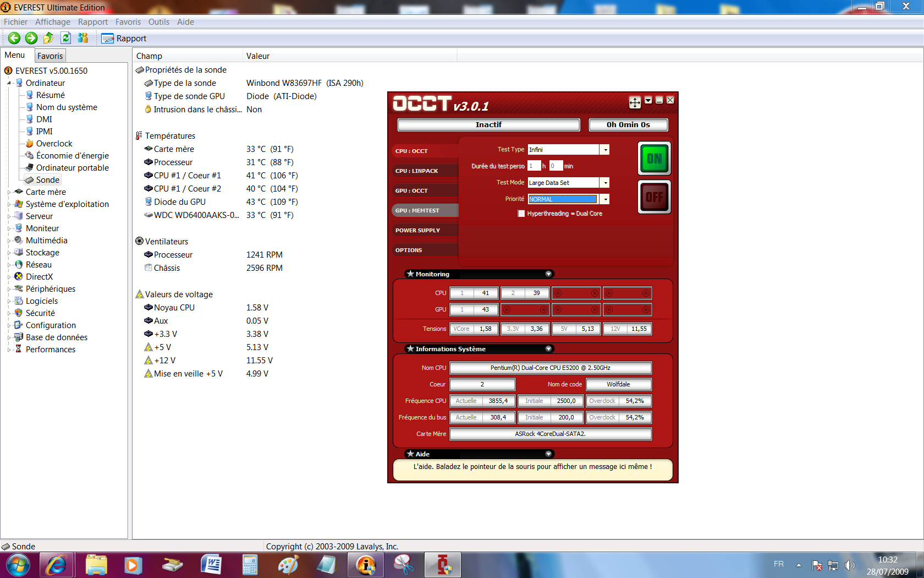Click the green back arrow toolbar icon
Image resolution: width=924 pixels, height=578 pixels.
pyautogui.click(x=14, y=38)
